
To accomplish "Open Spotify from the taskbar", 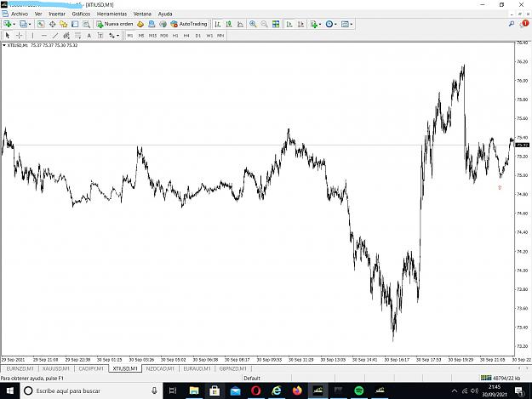I will tap(359, 390).
